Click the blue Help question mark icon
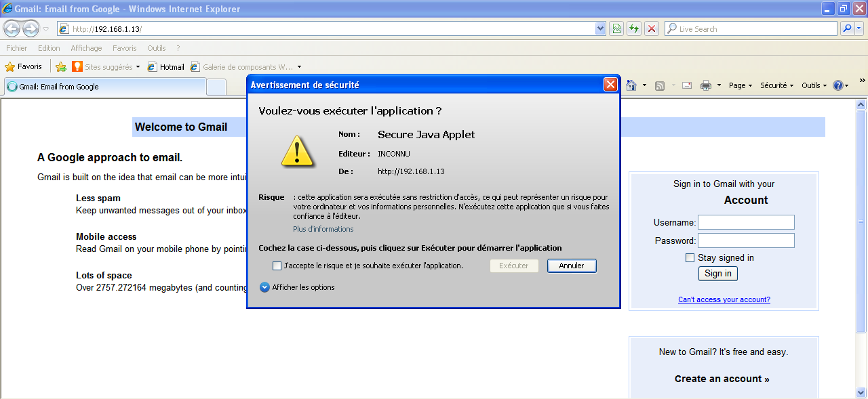Viewport: 868px width, 399px height. coord(838,85)
